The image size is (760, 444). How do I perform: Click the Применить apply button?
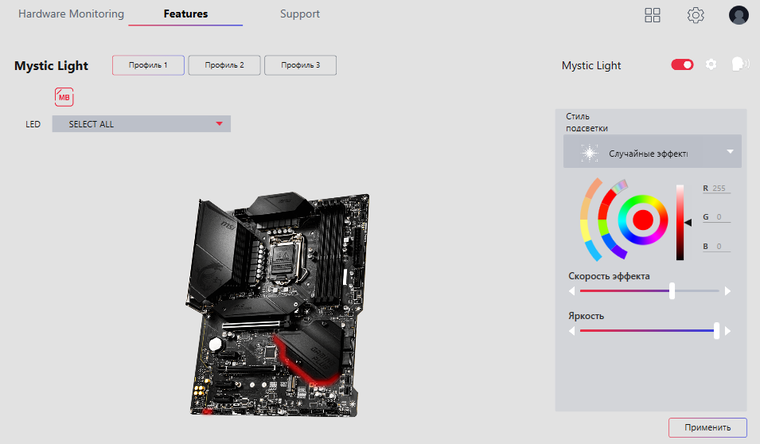click(x=708, y=428)
